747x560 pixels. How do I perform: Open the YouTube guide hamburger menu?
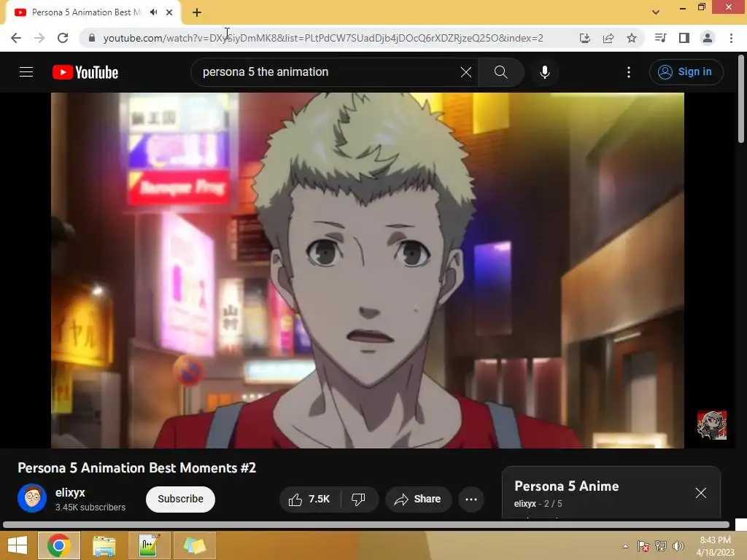[x=26, y=72]
